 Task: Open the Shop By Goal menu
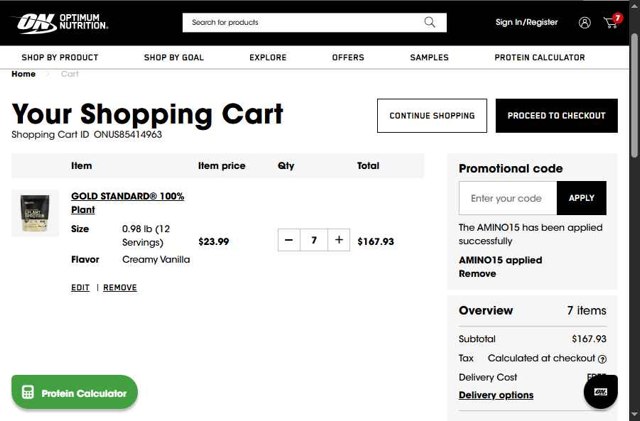click(174, 58)
